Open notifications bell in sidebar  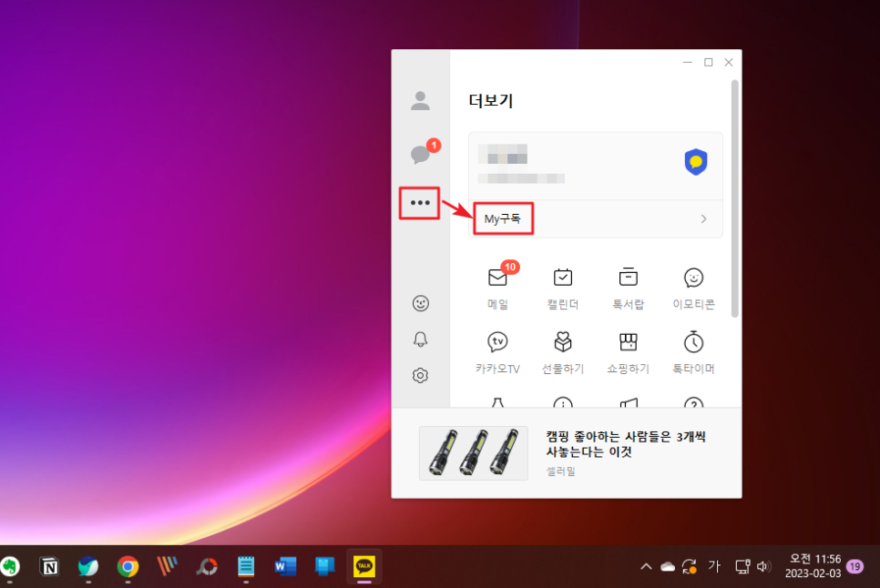click(x=420, y=340)
